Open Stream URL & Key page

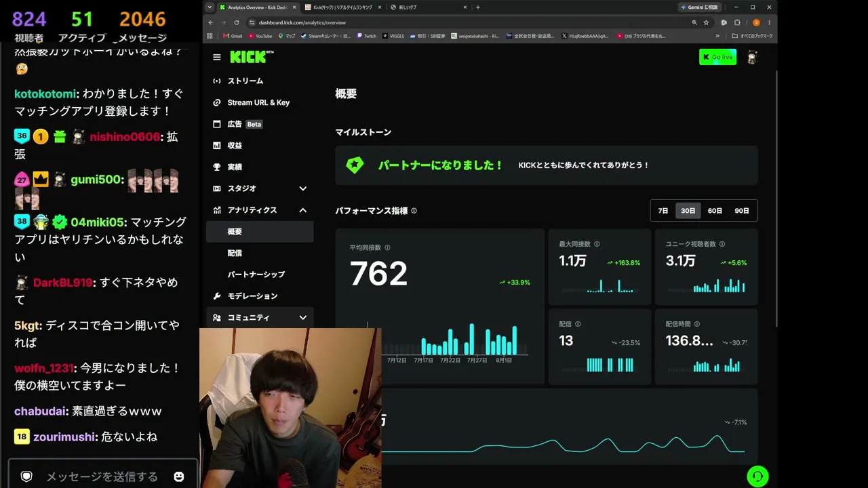click(x=260, y=102)
